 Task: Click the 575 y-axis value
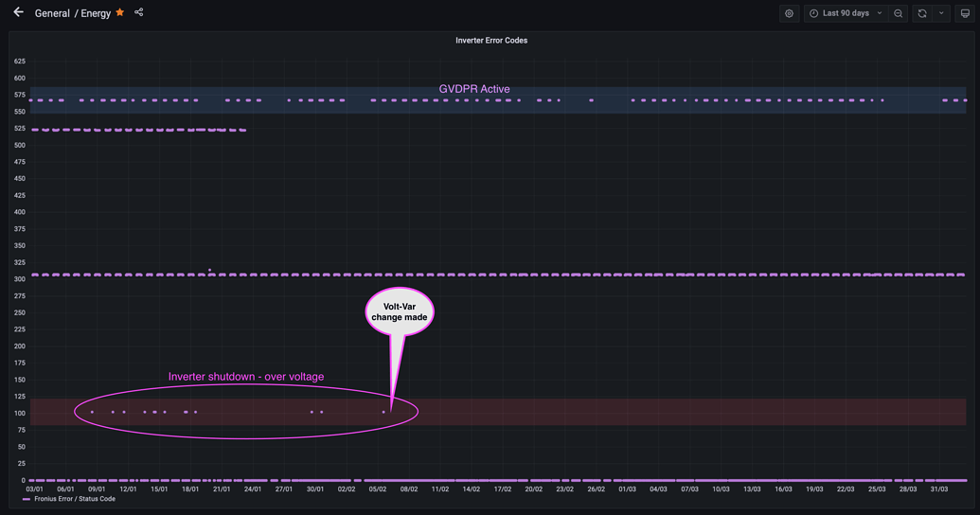tap(19, 95)
